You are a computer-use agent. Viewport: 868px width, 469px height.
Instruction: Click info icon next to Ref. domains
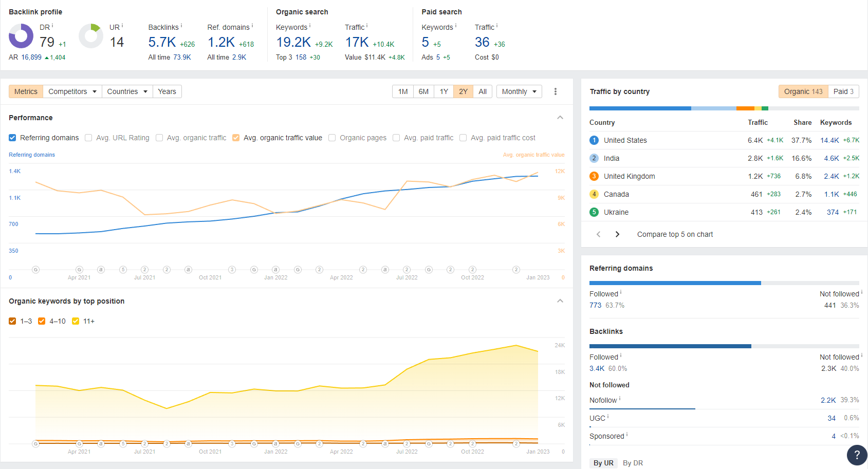(x=252, y=26)
